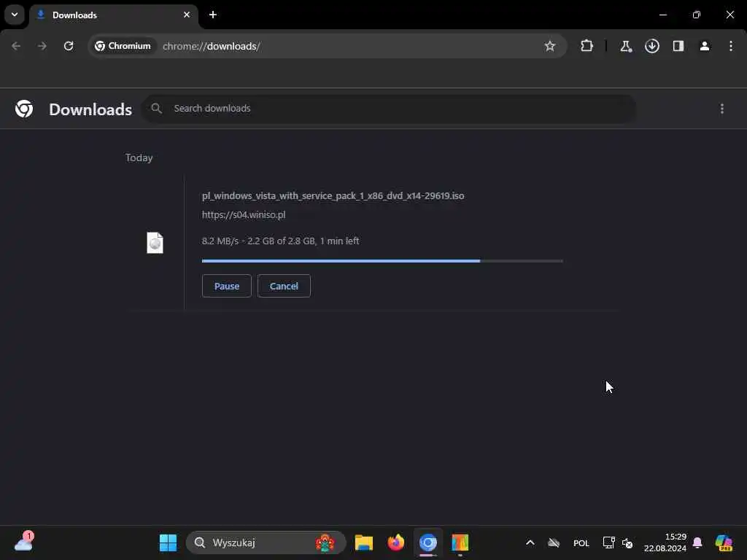Click the magnifier icon in Search downloads
This screenshot has width=747, height=560.
point(156,109)
